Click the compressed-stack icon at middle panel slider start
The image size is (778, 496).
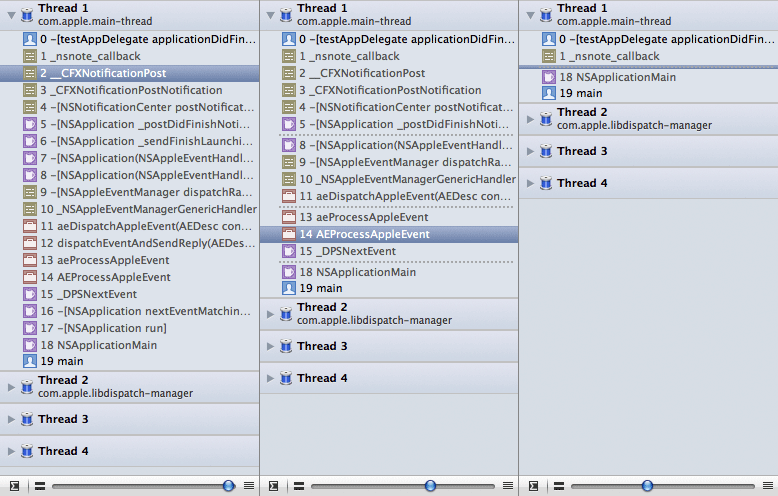click(x=299, y=486)
